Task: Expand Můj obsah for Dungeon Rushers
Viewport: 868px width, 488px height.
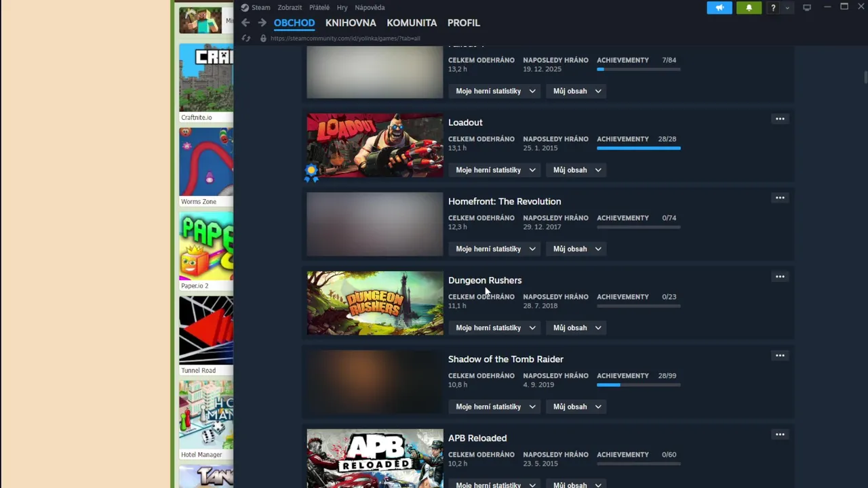Action: pos(576,328)
